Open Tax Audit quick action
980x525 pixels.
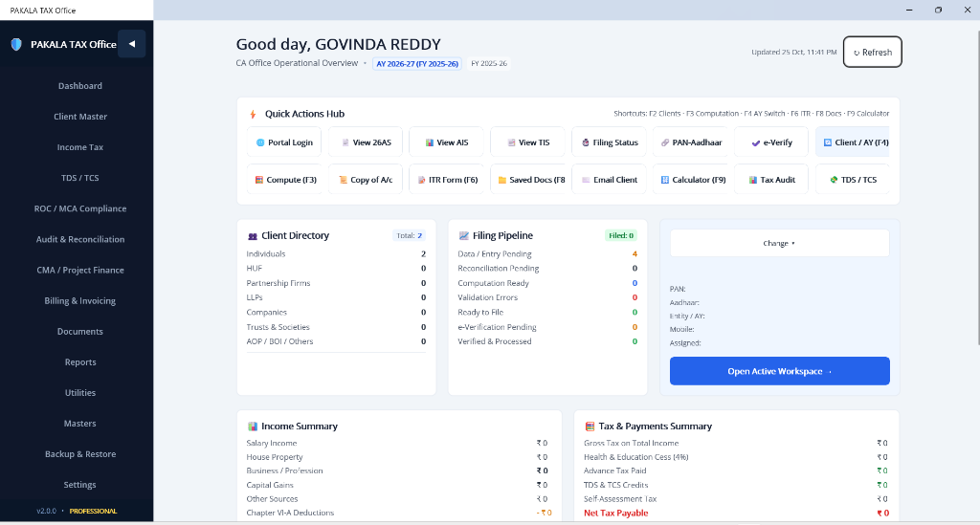(771, 179)
